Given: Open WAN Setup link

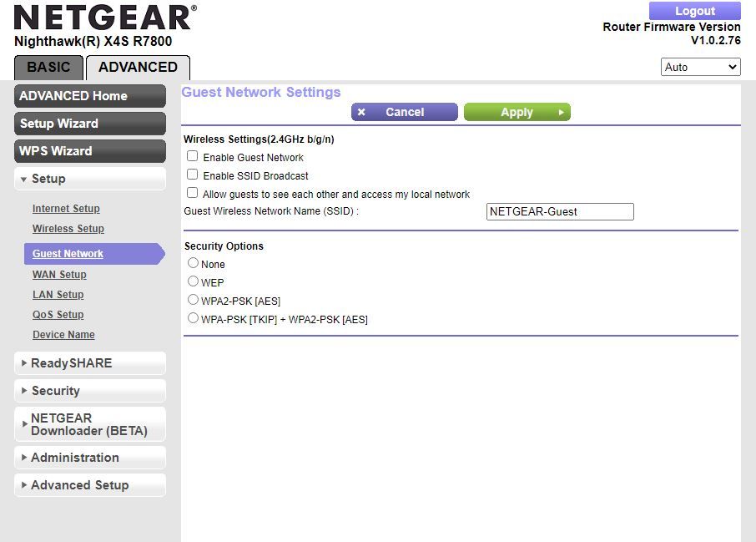Looking at the screenshot, I should pos(59,275).
